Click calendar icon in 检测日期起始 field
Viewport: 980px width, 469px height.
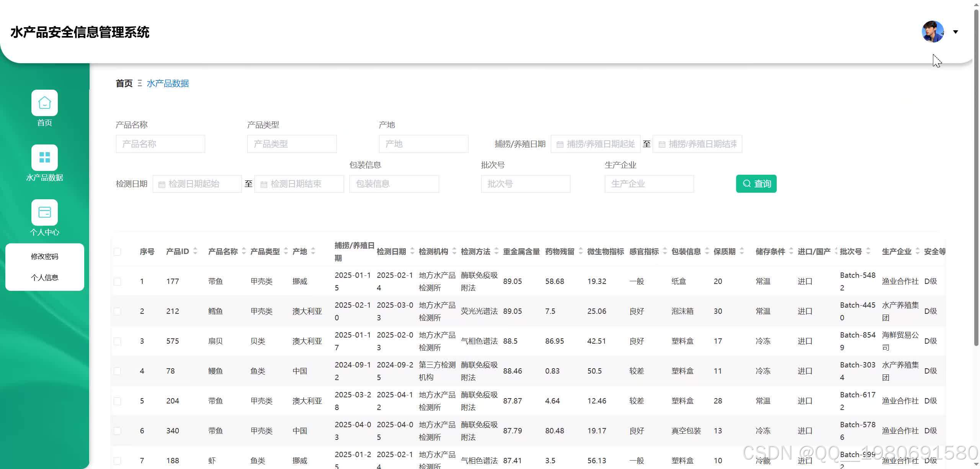(162, 184)
